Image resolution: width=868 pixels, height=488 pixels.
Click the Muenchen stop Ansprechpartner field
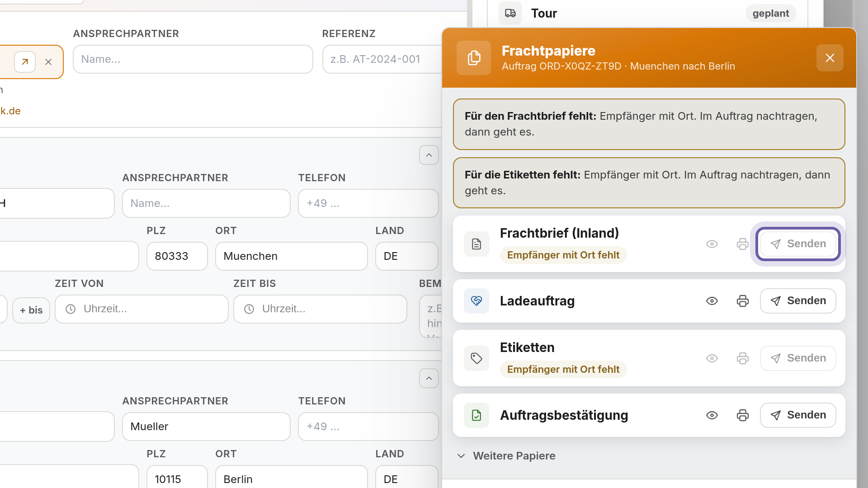click(x=206, y=203)
